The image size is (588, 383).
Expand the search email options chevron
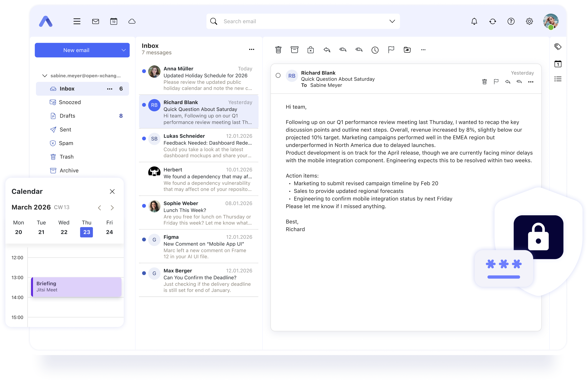(392, 21)
